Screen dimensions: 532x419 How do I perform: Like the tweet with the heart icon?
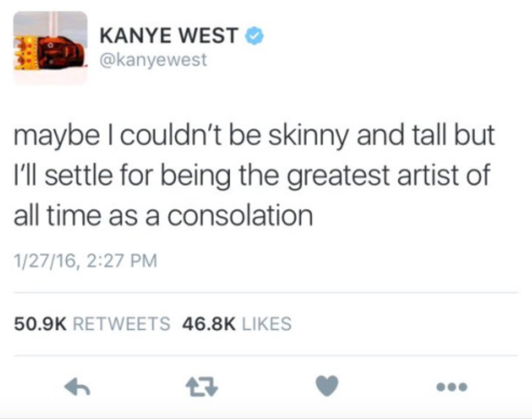coord(327,386)
